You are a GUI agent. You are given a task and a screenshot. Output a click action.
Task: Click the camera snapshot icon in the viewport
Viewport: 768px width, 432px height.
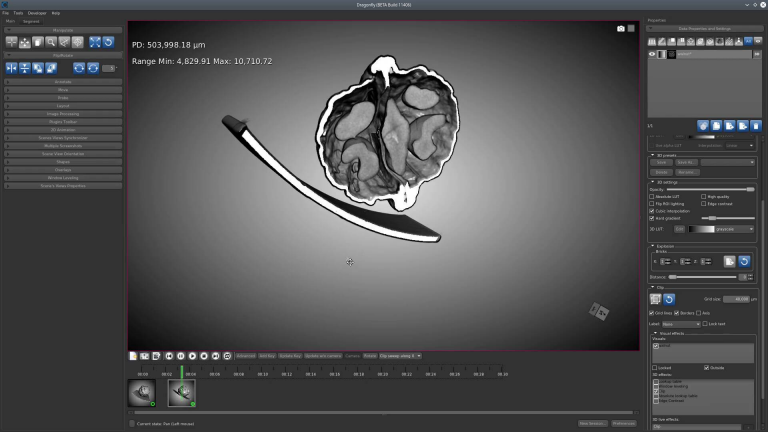coord(620,29)
